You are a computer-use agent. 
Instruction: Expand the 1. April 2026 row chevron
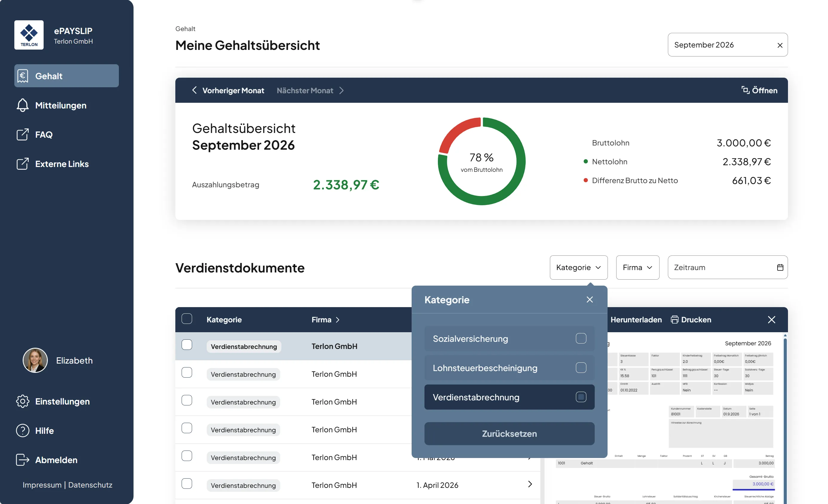pos(530,484)
